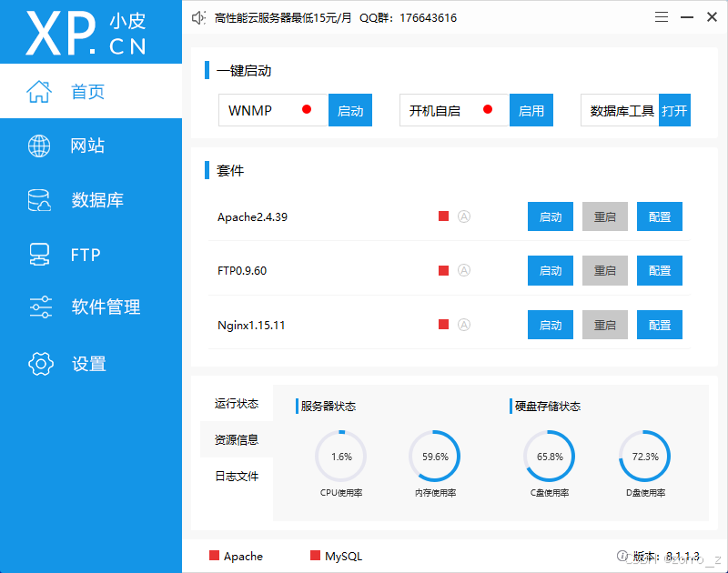
Task: Click the speaker announcement icon
Action: (198, 17)
